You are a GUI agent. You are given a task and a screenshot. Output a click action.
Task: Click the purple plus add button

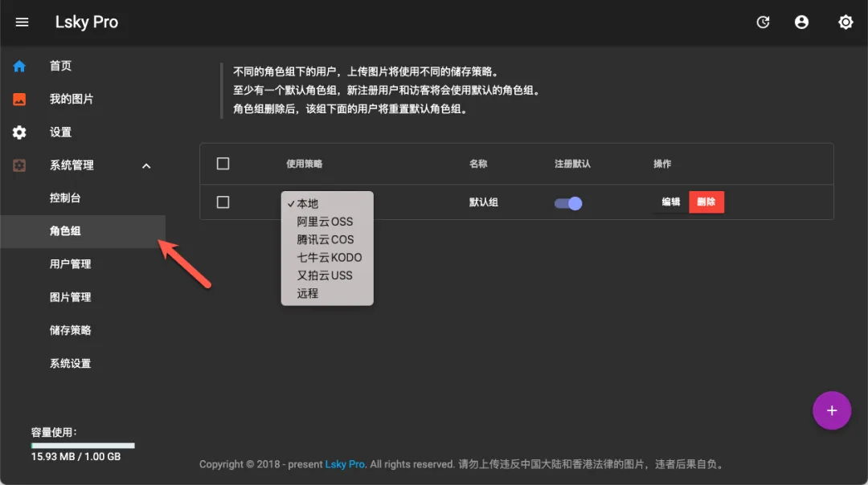832,411
